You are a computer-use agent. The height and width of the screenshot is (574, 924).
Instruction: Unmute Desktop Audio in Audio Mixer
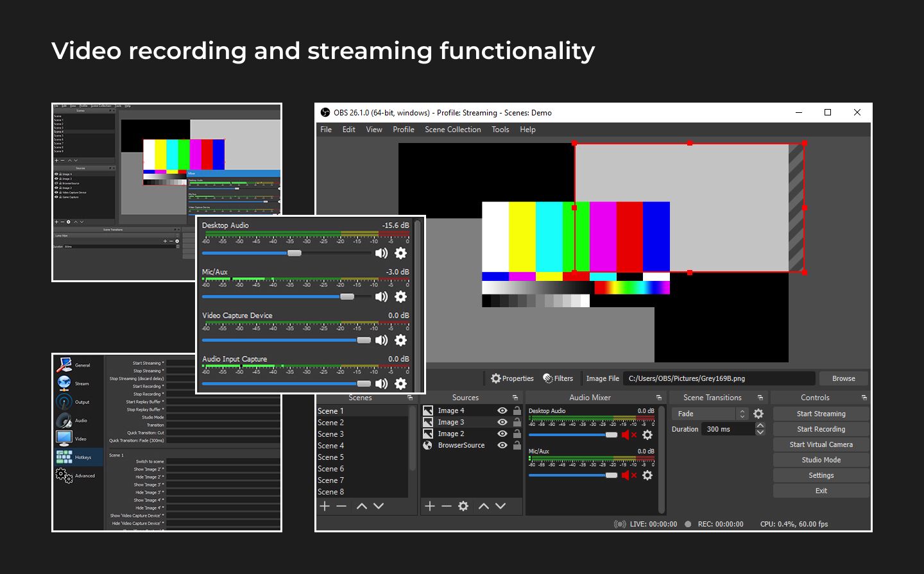coord(629,435)
